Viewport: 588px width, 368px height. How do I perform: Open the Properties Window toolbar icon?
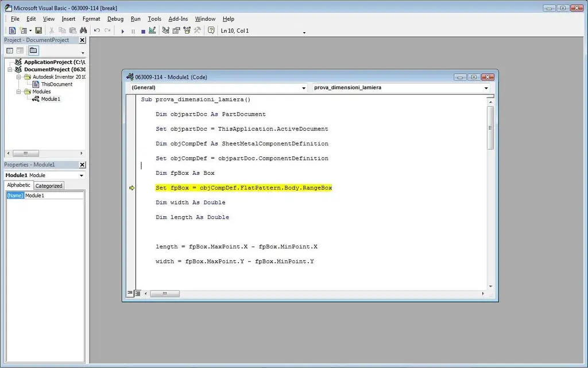pos(176,30)
